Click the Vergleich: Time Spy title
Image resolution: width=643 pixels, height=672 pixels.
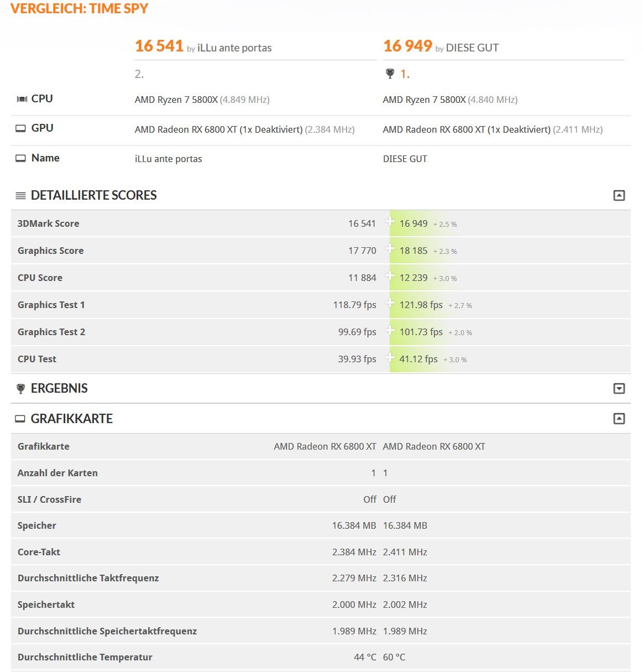[80, 9]
